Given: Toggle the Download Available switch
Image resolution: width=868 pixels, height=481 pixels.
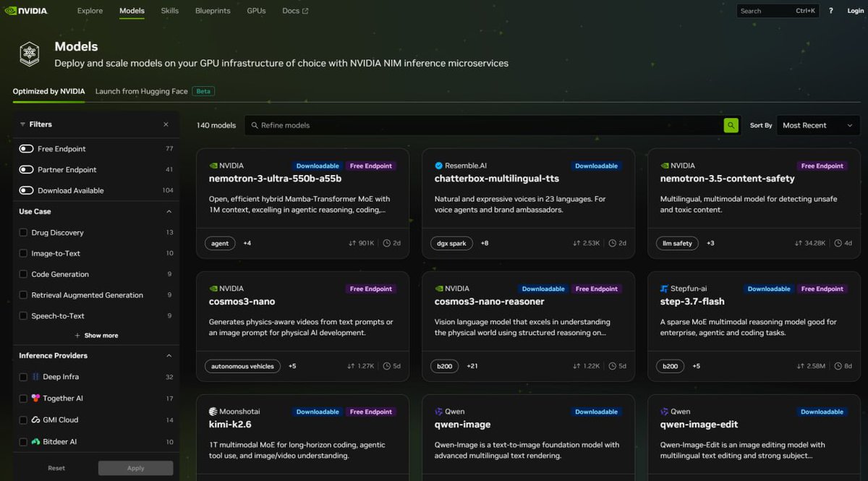Looking at the screenshot, I should click(27, 191).
